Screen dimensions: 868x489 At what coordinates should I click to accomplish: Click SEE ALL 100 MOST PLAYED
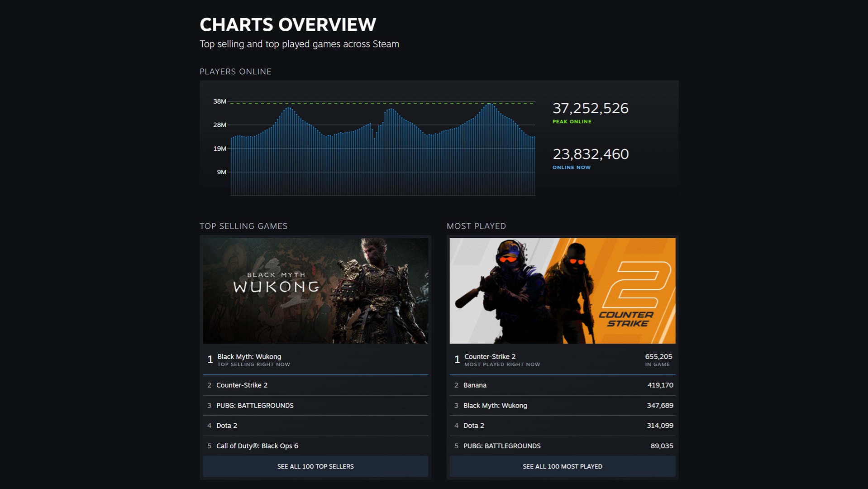[x=563, y=466]
